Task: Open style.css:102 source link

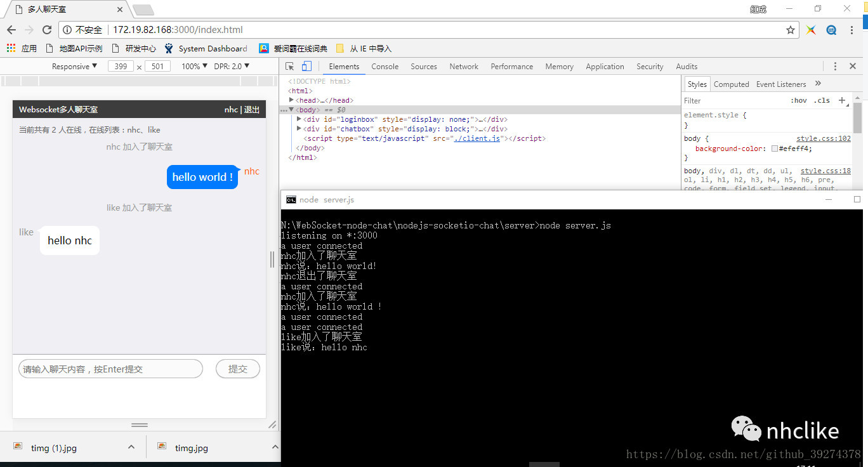Action: pyautogui.click(x=824, y=138)
